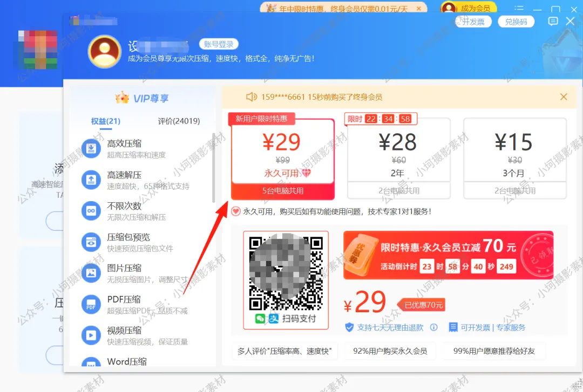583x392 pixels.
Task: Click the 兑换码 button
Action: [x=516, y=22]
